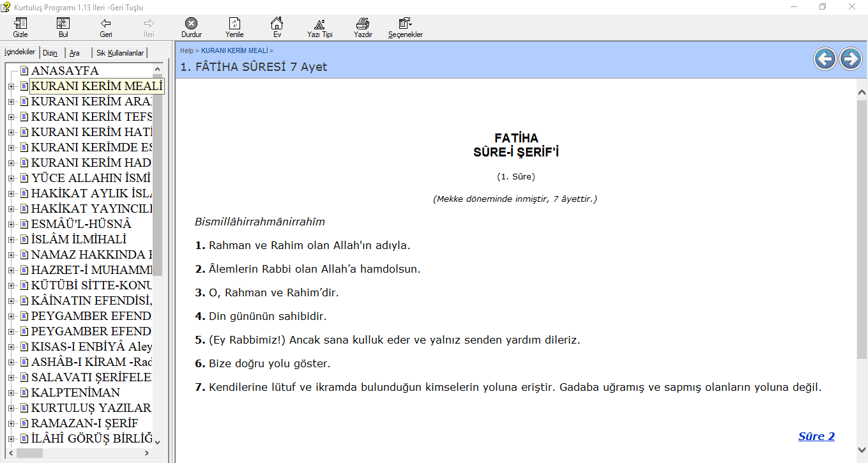Click the blue round previous-page arrow

pos(825,59)
